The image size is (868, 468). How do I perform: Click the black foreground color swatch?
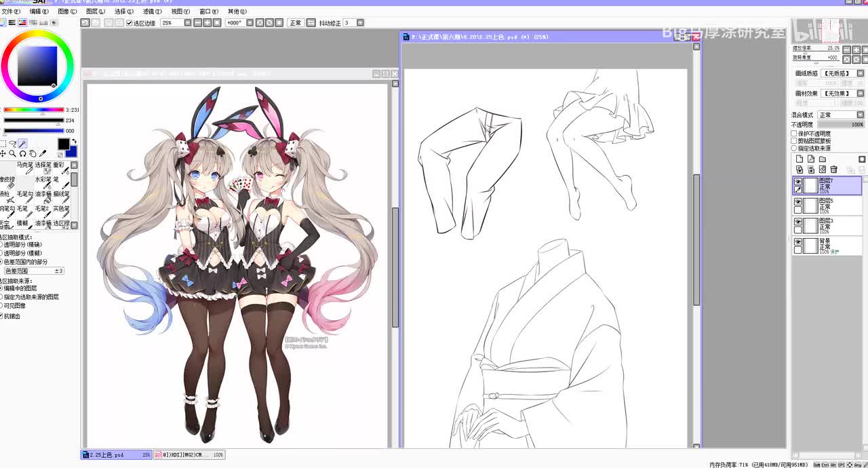pyautogui.click(x=64, y=144)
